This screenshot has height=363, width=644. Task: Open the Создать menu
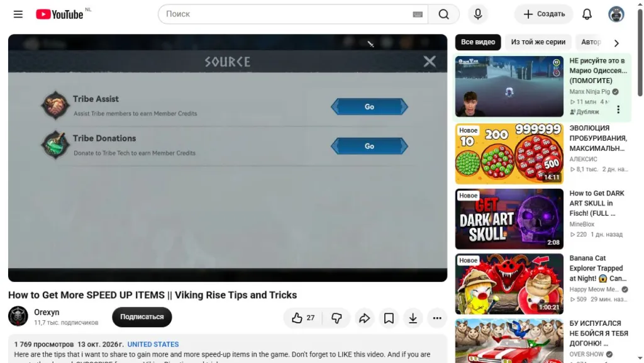544,14
